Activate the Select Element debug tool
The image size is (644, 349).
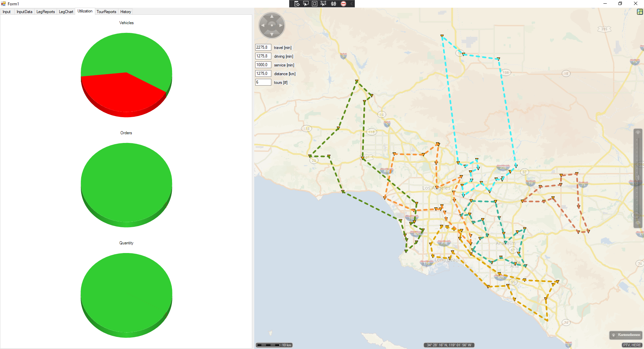click(x=306, y=4)
